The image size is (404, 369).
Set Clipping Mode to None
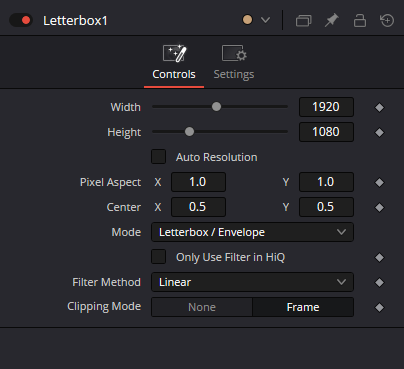coord(202,307)
